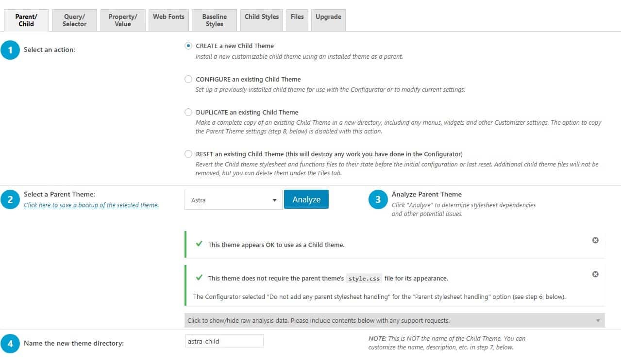
Task: Click the 'Select an action:' label
Action: click(x=50, y=50)
